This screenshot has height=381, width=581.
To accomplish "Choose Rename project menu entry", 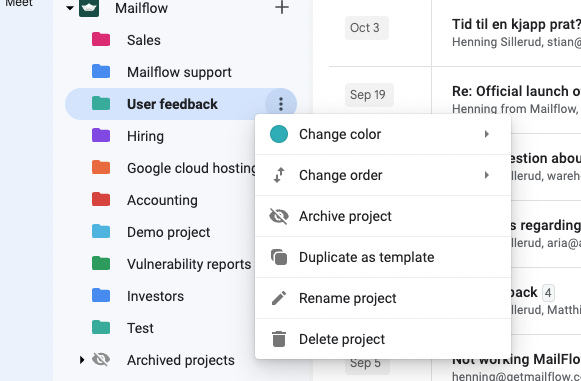I will click(x=383, y=298).
